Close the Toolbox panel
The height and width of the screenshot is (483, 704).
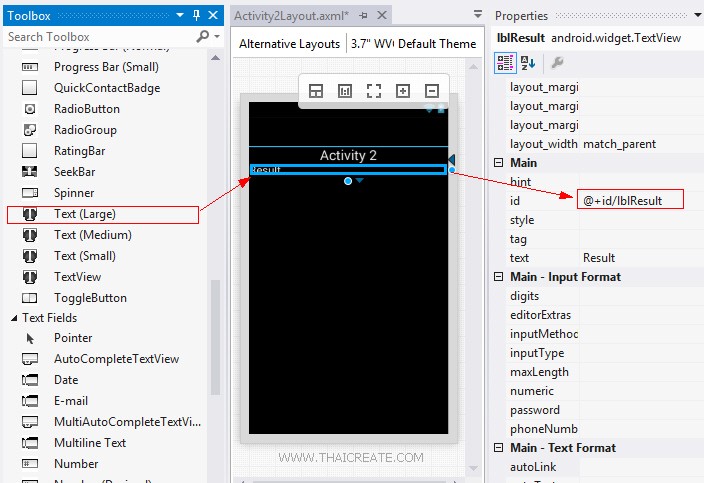point(213,16)
